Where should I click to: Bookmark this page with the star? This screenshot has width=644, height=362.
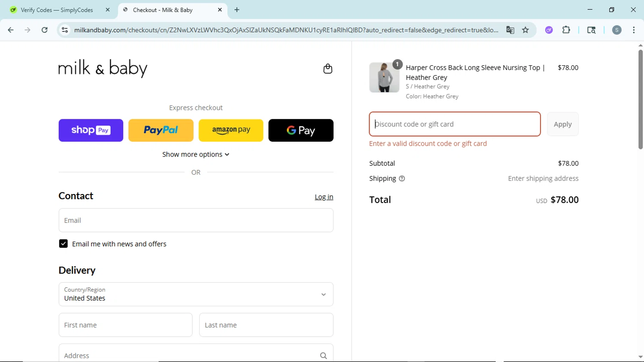526,30
